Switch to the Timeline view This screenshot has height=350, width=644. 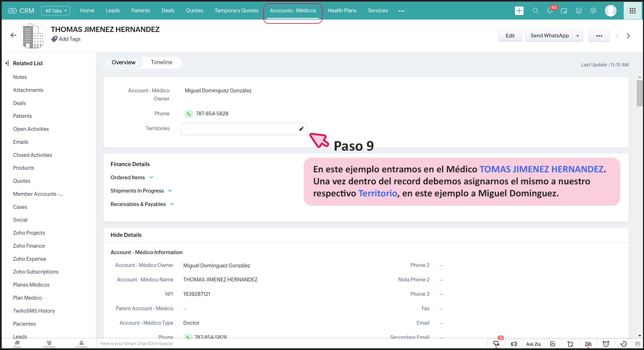[x=162, y=62]
